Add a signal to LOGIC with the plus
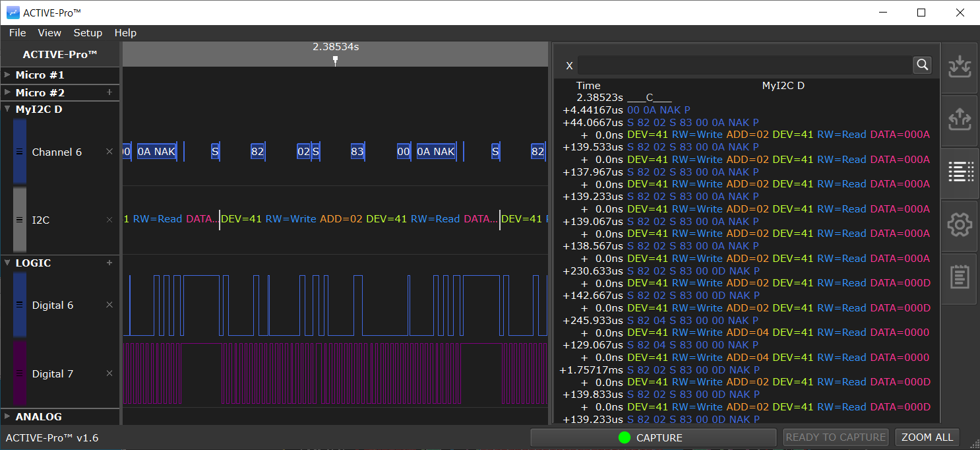 pyautogui.click(x=109, y=263)
